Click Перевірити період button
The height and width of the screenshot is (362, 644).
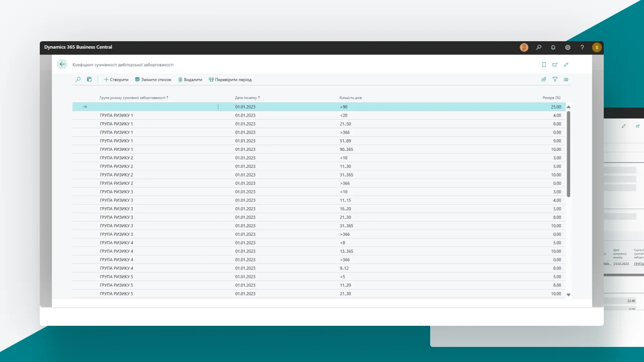230,79
